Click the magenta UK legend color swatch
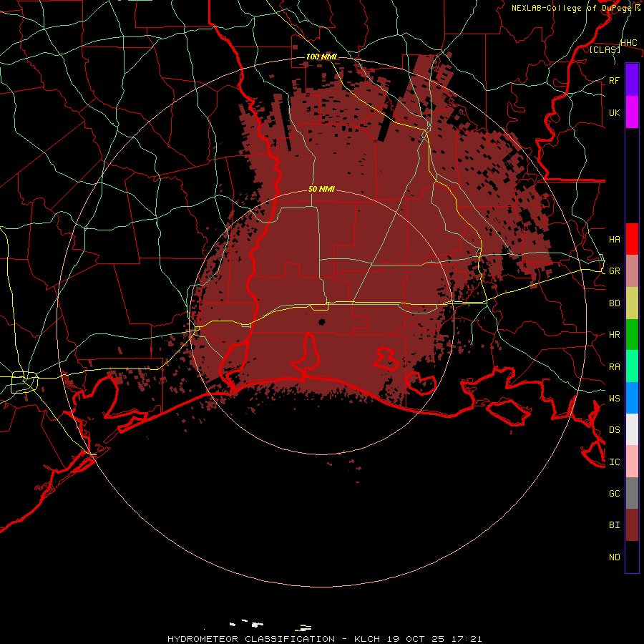The height and width of the screenshot is (644, 644). coord(632,112)
